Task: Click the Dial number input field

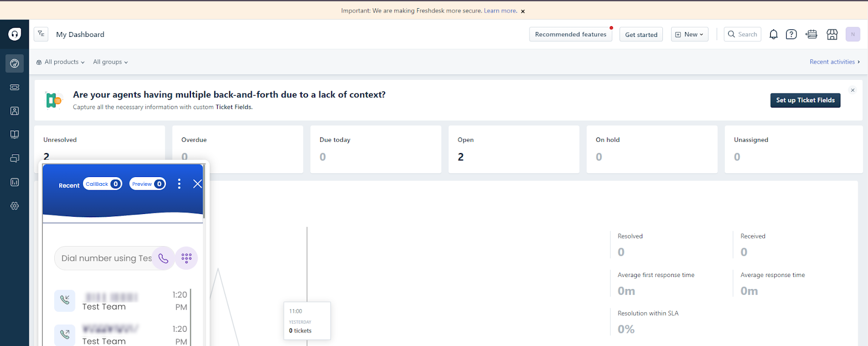Action: [x=106, y=258]
